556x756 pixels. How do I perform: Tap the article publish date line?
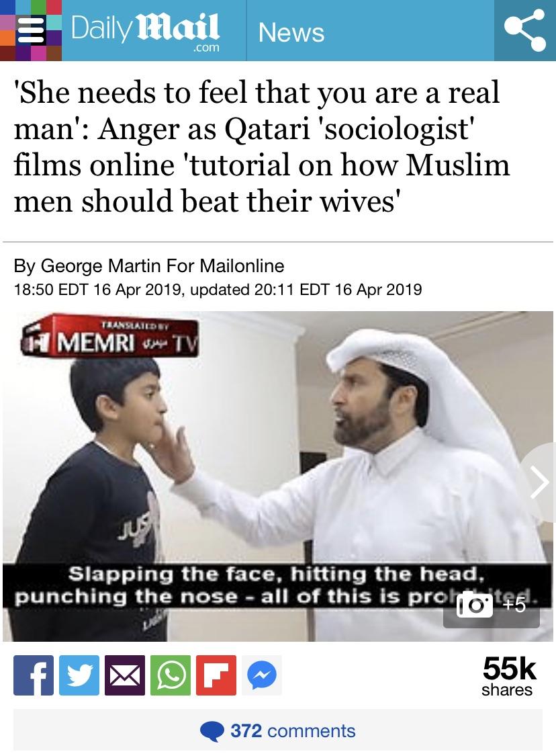[x=218, y=290]
